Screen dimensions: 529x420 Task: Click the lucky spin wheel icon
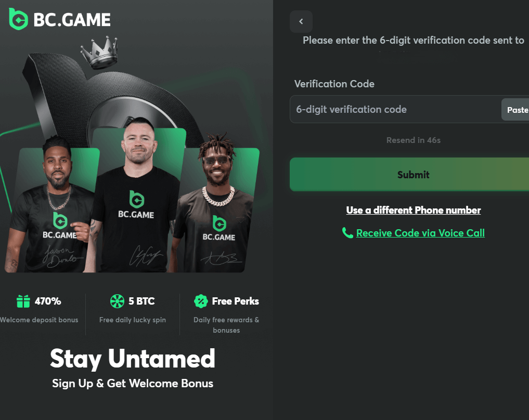point(117,301)
